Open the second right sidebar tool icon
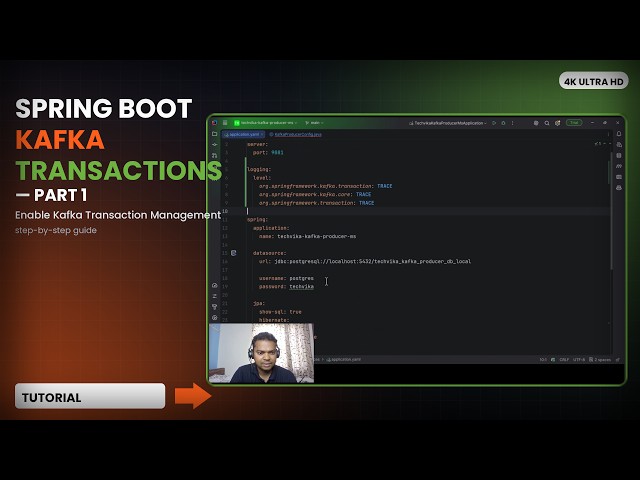640x480 pixels. (x=619, y=144)
